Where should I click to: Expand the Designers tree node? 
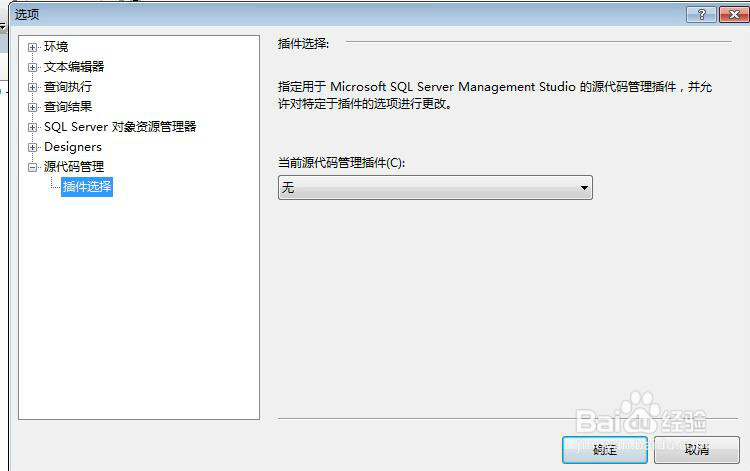click(33, 147)
